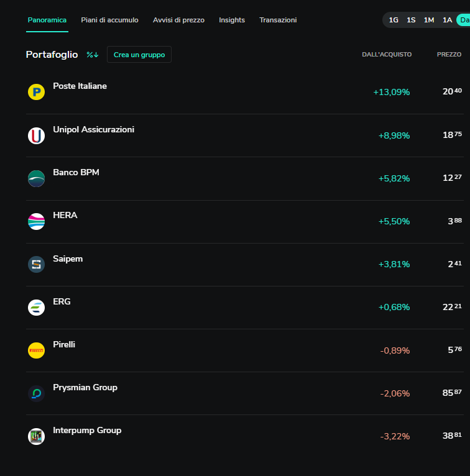Screen dimensions: 470x476
Task: Click the Crea un gruppo button
Action: click(x=139, y=55)
